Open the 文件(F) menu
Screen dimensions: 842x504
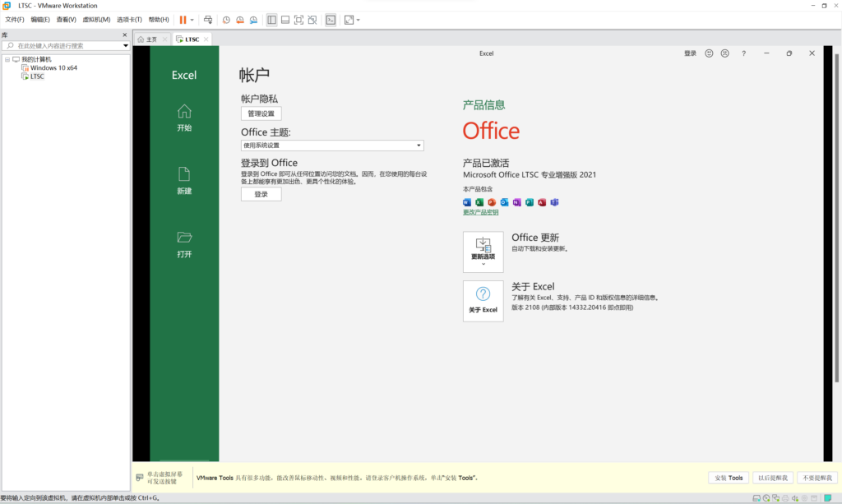pyautogui.click(x=15, y=20)
